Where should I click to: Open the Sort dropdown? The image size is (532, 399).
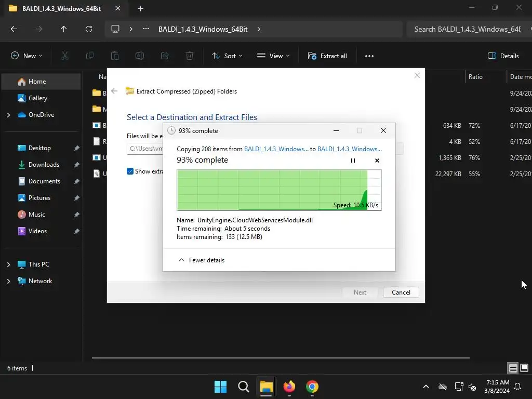click(227, 56)
